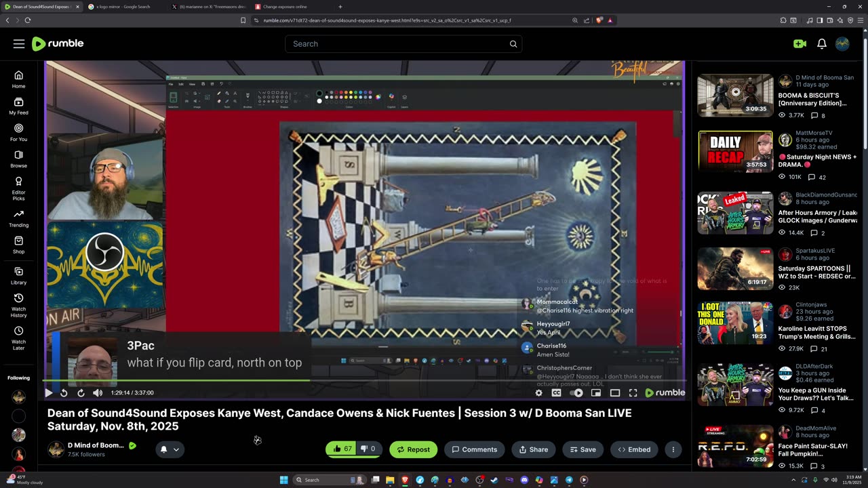Click the green go-live camera icon

(800, 44)
